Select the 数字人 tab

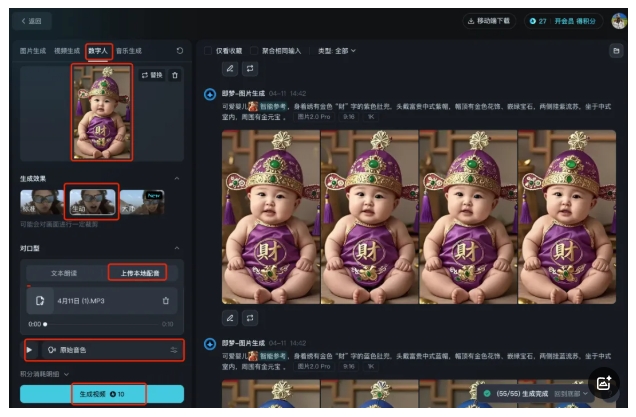[x=98, y=51]
